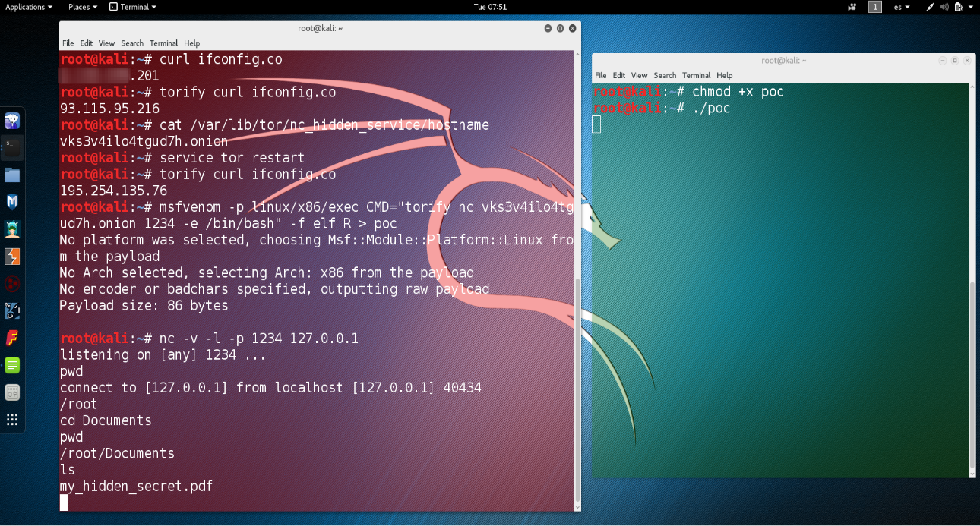The image size is (980, 526).
Task: Click the battery power icon in top bar
Action: [x=958, y=7]
